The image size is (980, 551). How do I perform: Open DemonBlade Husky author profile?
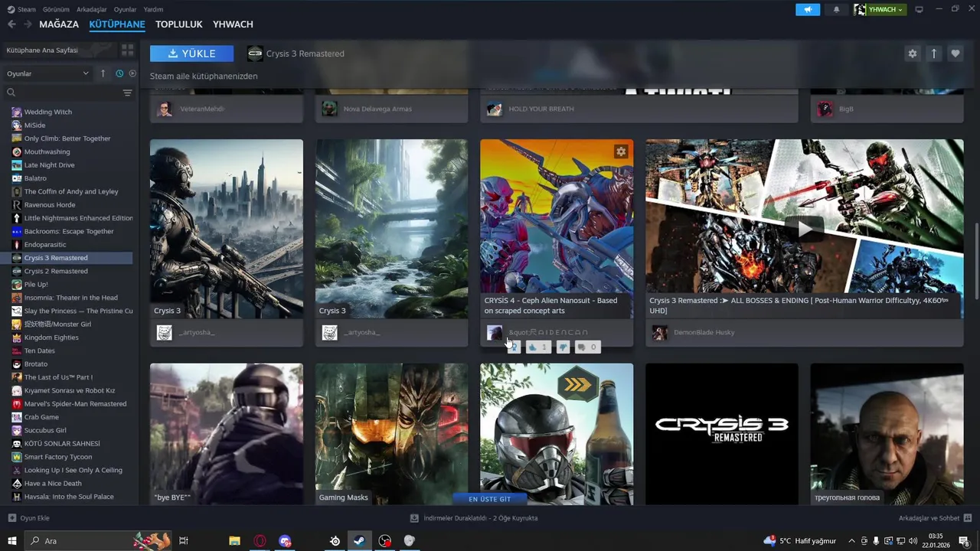[x=704, y=332]
